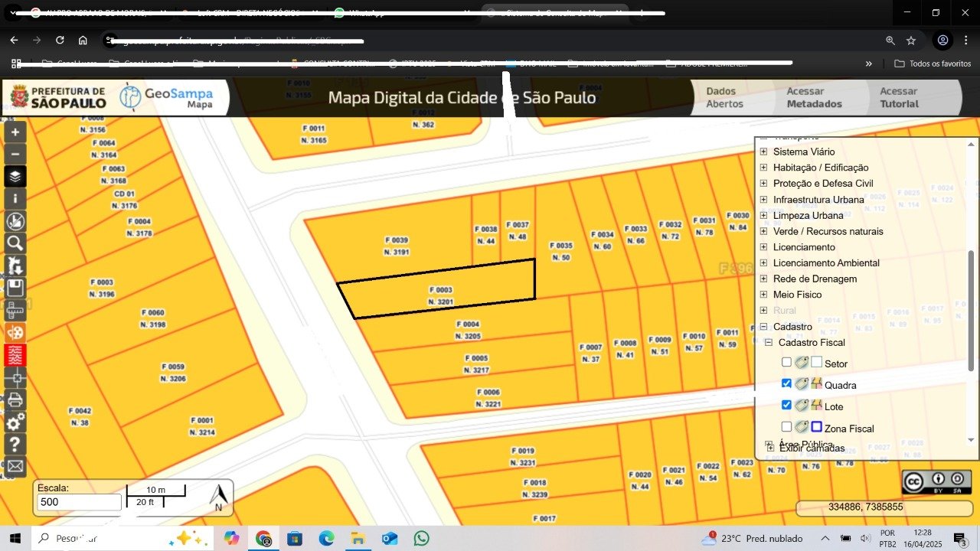Screen dimensions: 980x551
Task: Open the printer tool in map toolbar
Action: coord(15,399)
